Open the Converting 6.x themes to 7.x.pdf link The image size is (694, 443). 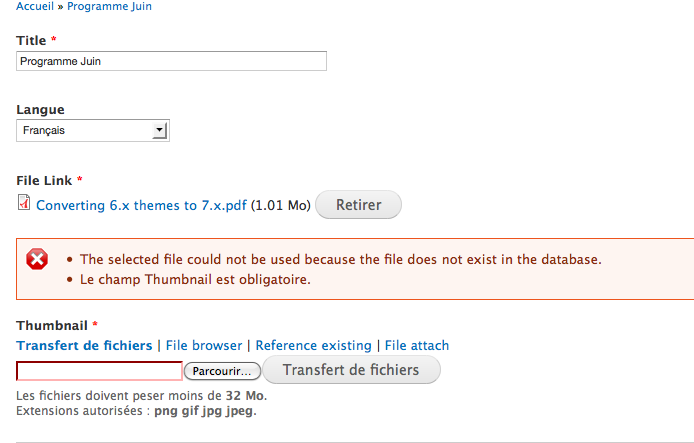(141, 206)
